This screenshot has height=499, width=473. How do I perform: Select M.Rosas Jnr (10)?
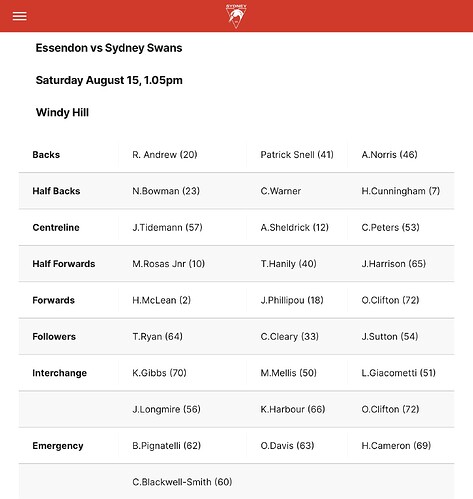tap(168, 264)
